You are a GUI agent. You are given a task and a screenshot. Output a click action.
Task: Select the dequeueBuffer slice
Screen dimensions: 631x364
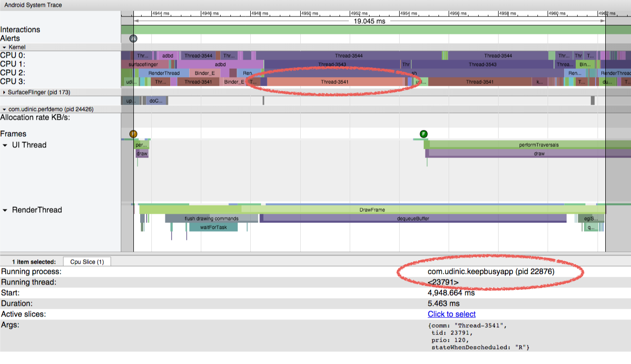[x=413, y=219]
